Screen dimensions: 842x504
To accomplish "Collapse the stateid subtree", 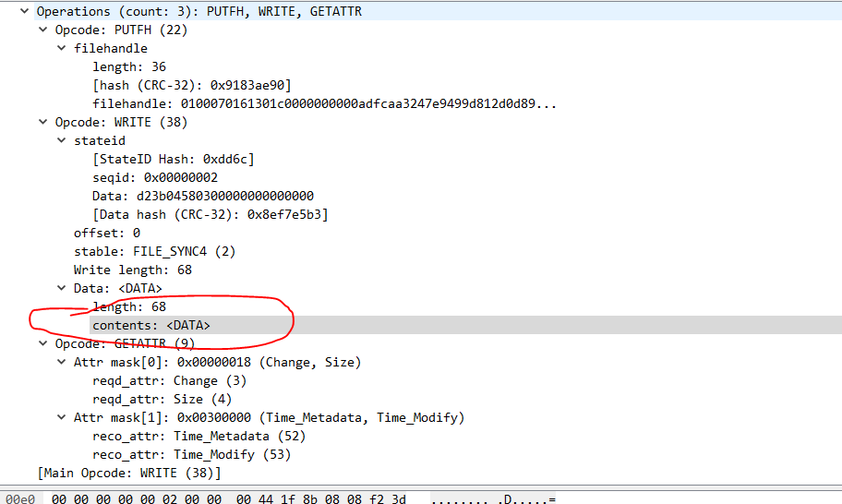I will (x=62, y=140).
